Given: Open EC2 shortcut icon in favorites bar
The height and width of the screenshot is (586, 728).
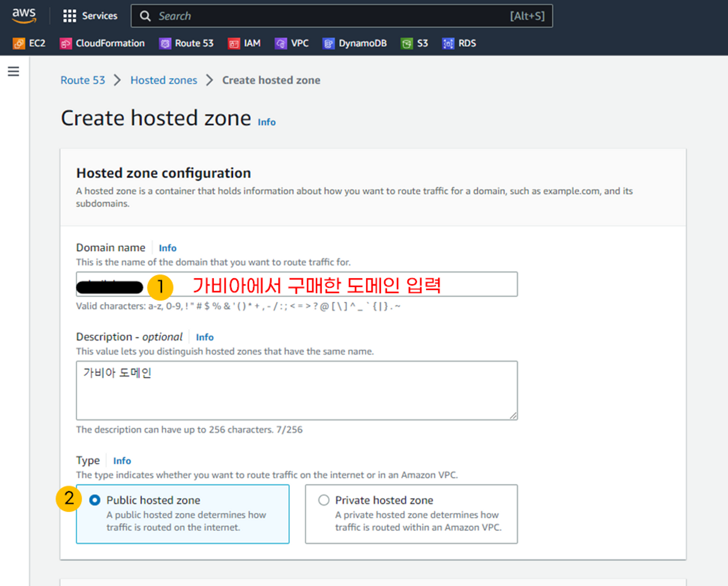Looking at the screenshot, I should pos(19,44).
